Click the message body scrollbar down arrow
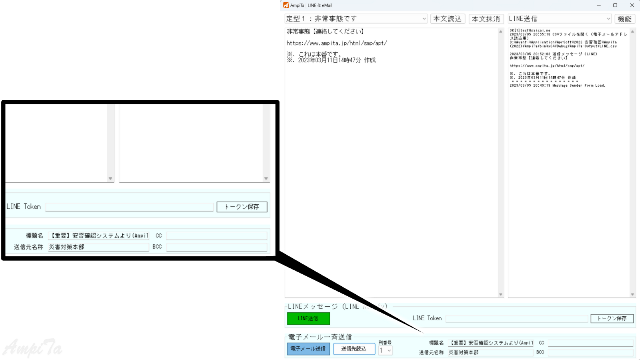This screenshot has height=360, width=640. tap(501, 294)
